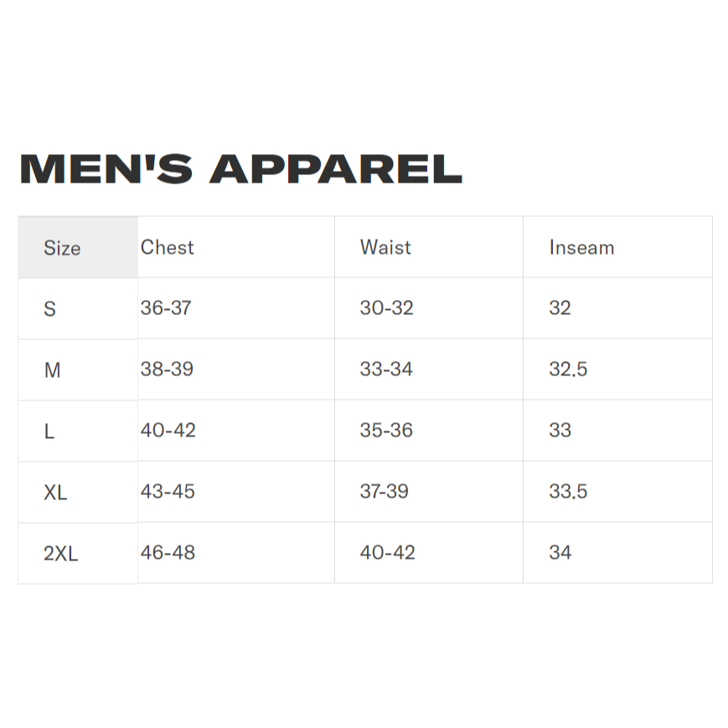
Task: Click chest value 38-39
Action: tap(168, 369)
